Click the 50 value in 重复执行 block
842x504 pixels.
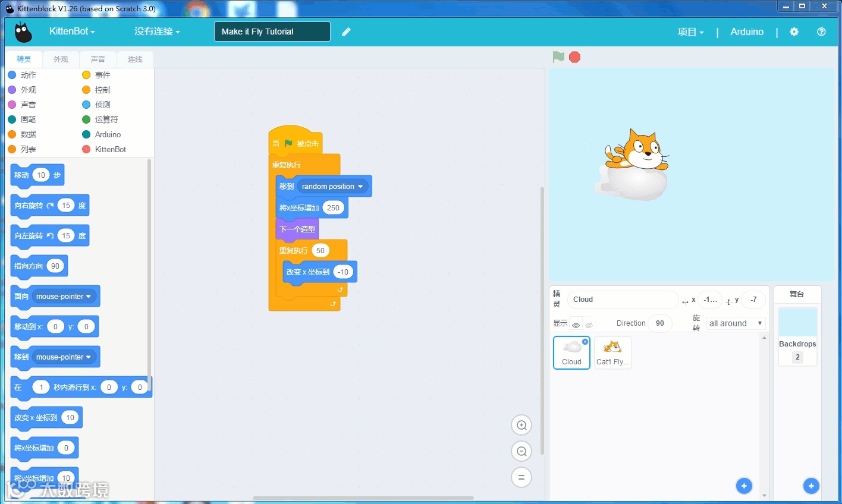[x=321, y=251]
